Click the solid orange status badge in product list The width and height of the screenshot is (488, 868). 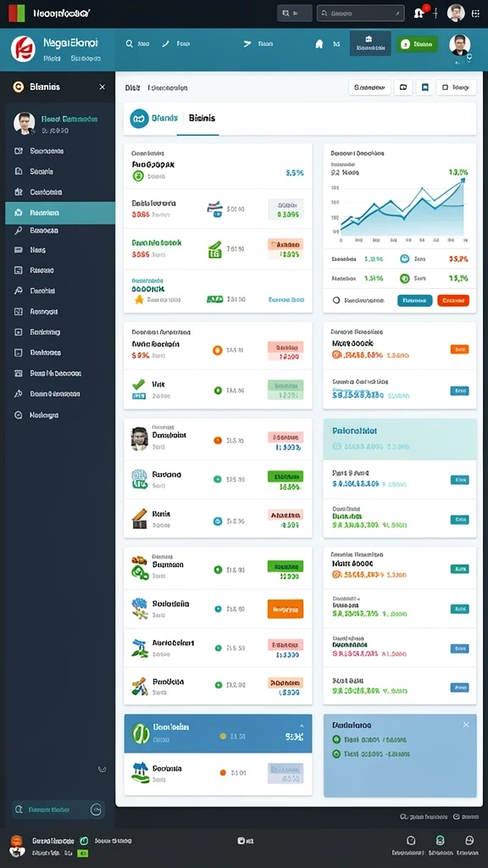285,609
